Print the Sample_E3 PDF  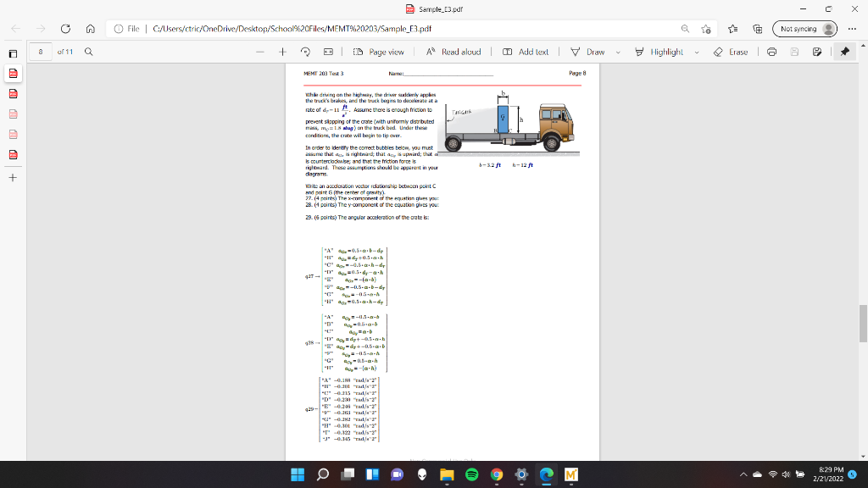click(x=771, y=52)
